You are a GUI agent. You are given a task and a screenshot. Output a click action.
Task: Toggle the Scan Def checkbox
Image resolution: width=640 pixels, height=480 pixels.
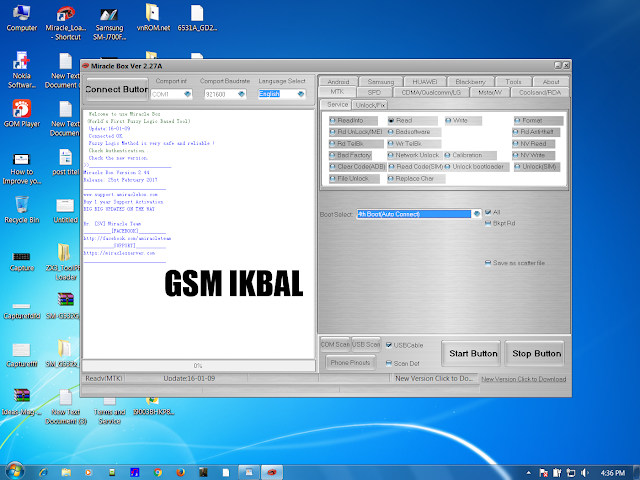coord(389,363)
